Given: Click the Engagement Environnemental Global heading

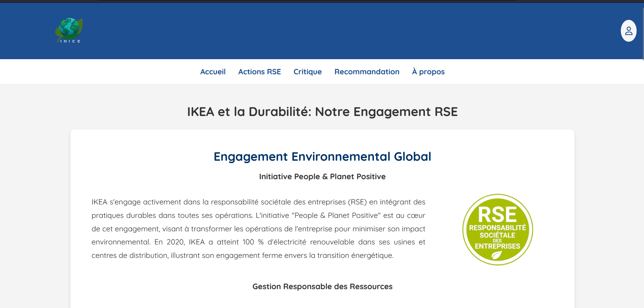Looking at the screenshot, I should pos(322,157).
